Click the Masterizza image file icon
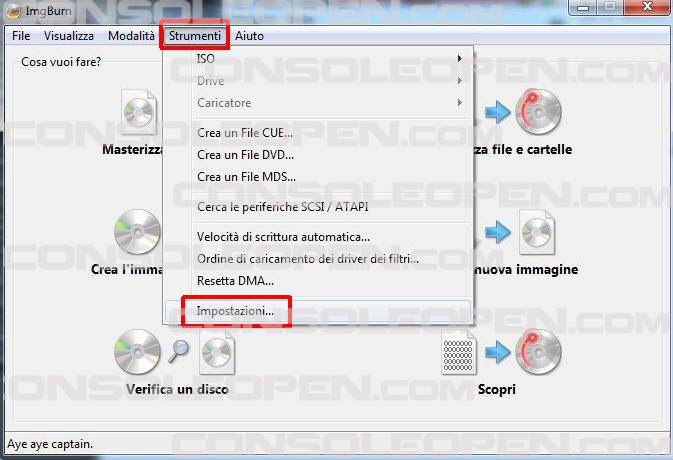673x460 pixels. pos(139,112)
